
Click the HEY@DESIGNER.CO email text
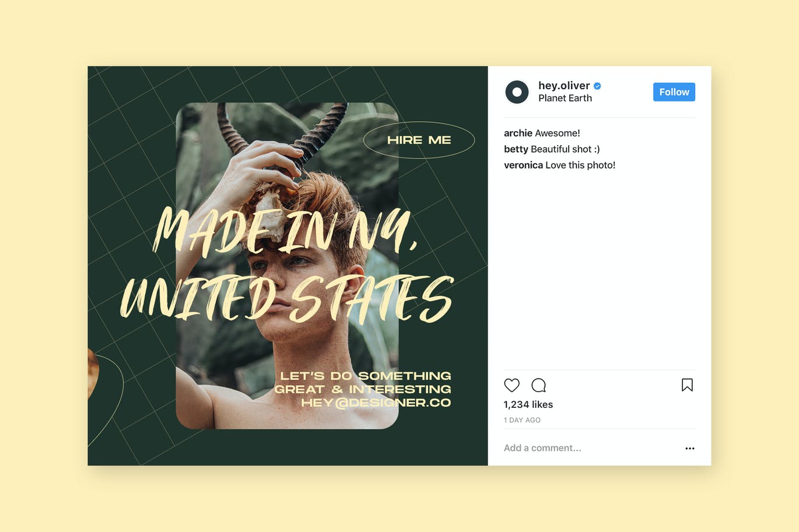376,403
